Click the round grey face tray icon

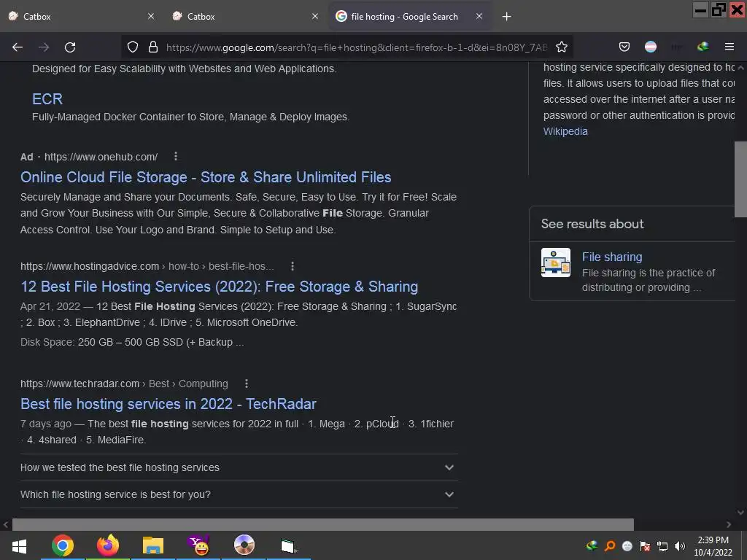(627, 545)
